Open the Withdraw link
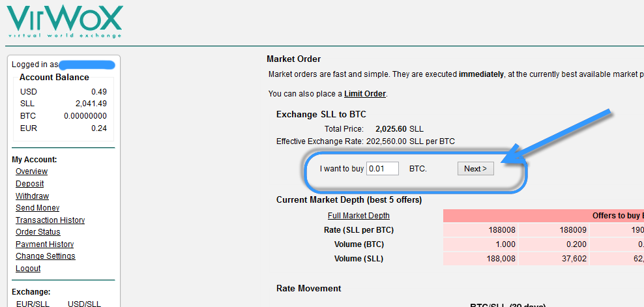Image resolution: width=644 pixels, height=307 pixels. tap(32, 196)
